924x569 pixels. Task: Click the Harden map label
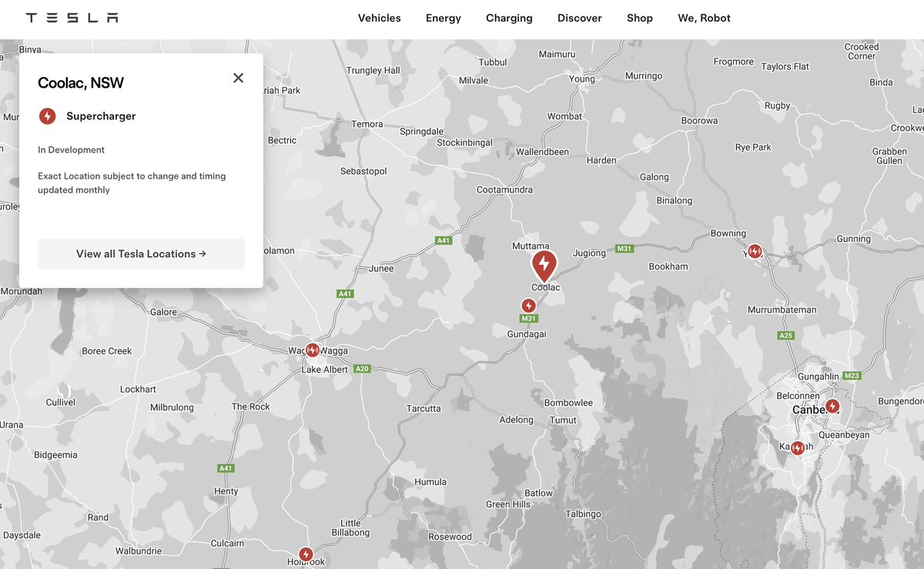(x=601, y=160)
